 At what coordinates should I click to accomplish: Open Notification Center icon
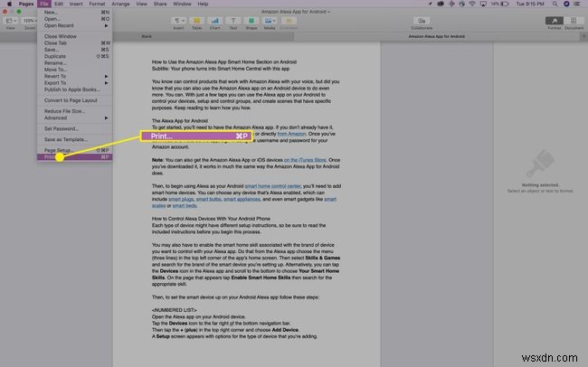577,4
